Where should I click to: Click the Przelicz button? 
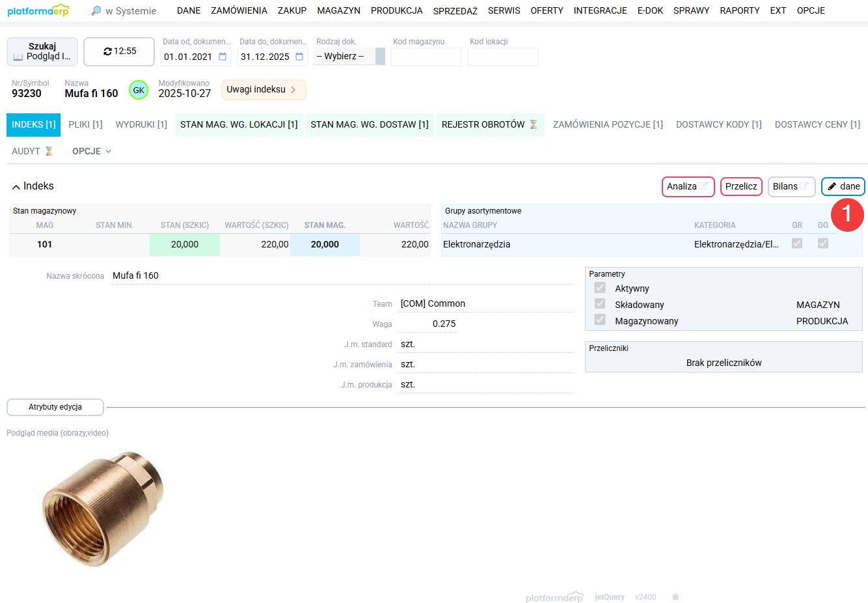click(741, 186)
